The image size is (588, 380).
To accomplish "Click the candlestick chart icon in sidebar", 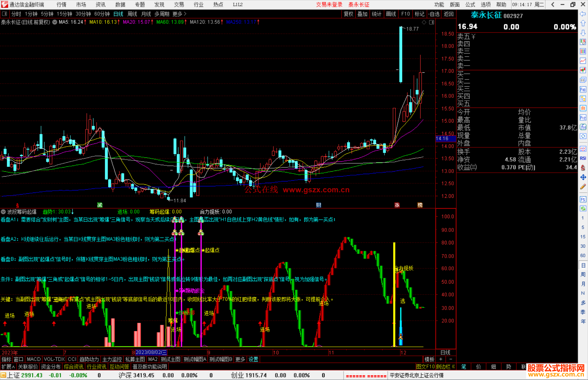I will 583,70.
